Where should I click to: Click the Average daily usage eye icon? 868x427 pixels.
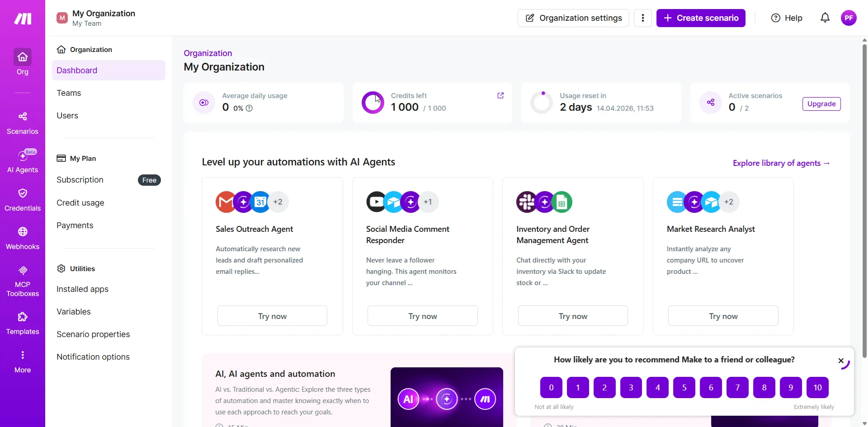[204, 103]
